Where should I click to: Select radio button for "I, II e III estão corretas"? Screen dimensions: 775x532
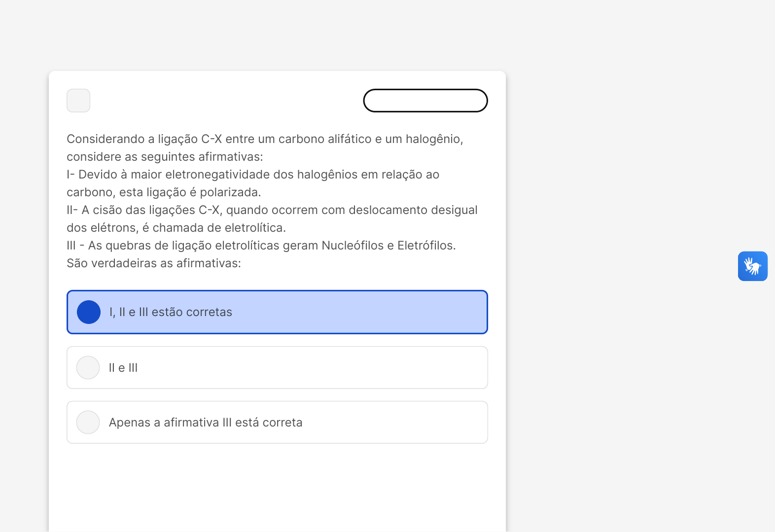point(89,312)
